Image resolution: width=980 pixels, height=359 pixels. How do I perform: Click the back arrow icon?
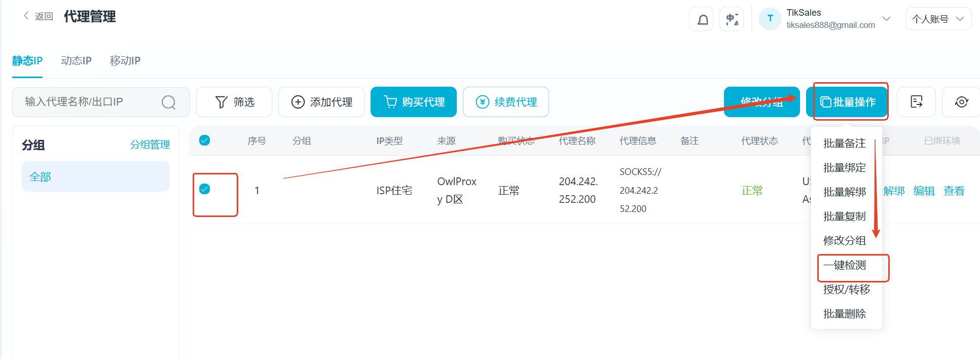click(x=26, y=16)
